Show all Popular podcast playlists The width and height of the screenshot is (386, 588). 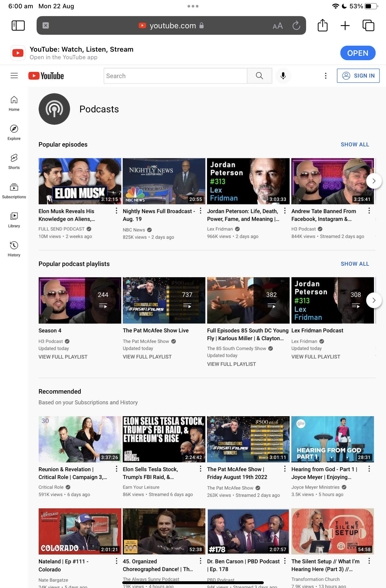355,264
